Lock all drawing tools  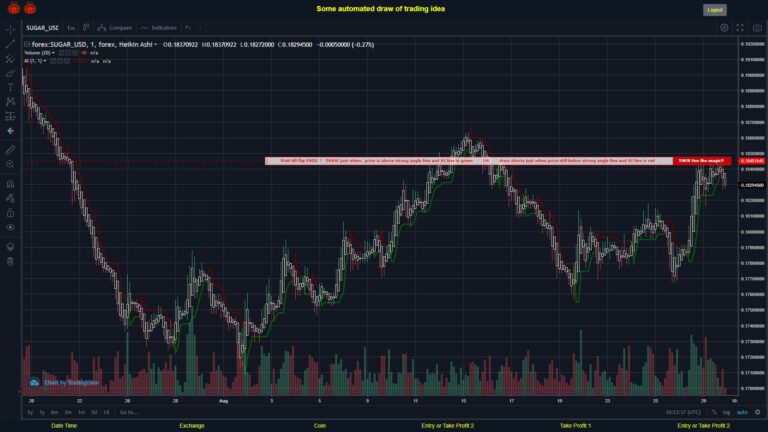[10, 213]
